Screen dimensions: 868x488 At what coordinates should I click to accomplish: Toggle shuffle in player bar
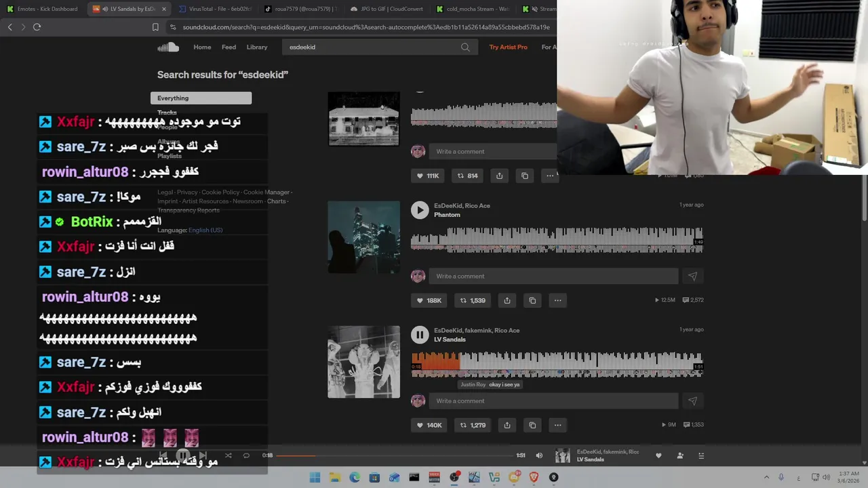[228, 455]
